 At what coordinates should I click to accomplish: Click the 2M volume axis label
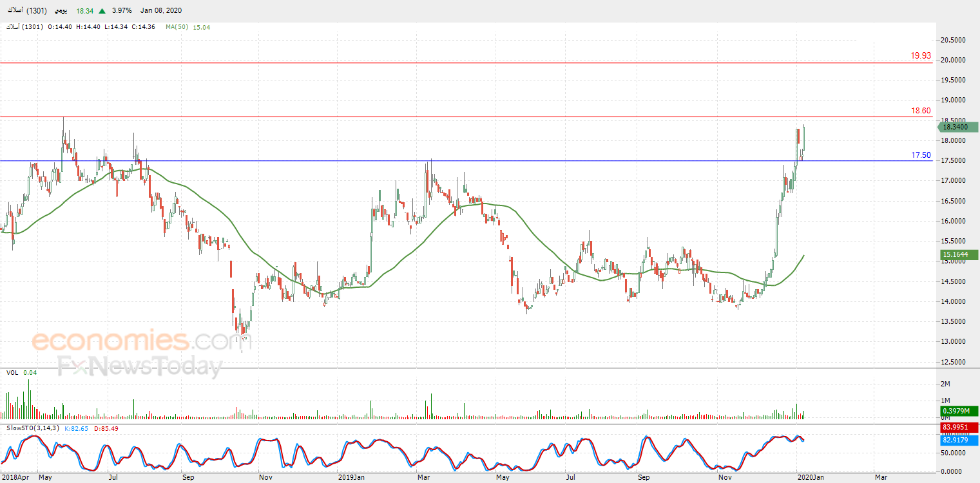tap(946, 384)
